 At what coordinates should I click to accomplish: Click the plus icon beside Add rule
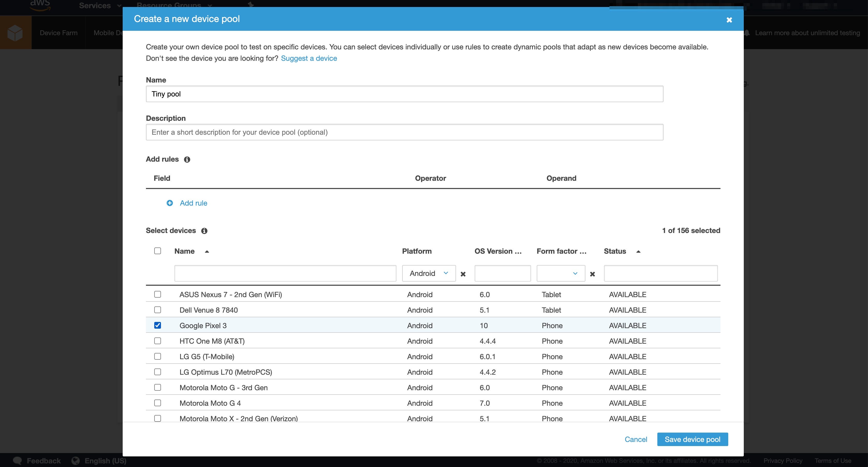click(170, 203)
